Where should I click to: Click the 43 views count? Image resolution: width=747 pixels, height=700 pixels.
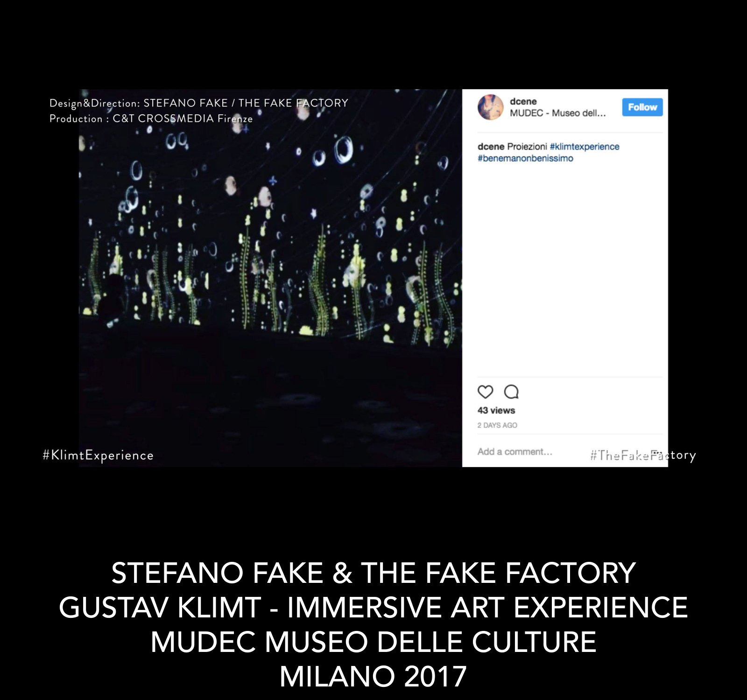coord(496,411)
